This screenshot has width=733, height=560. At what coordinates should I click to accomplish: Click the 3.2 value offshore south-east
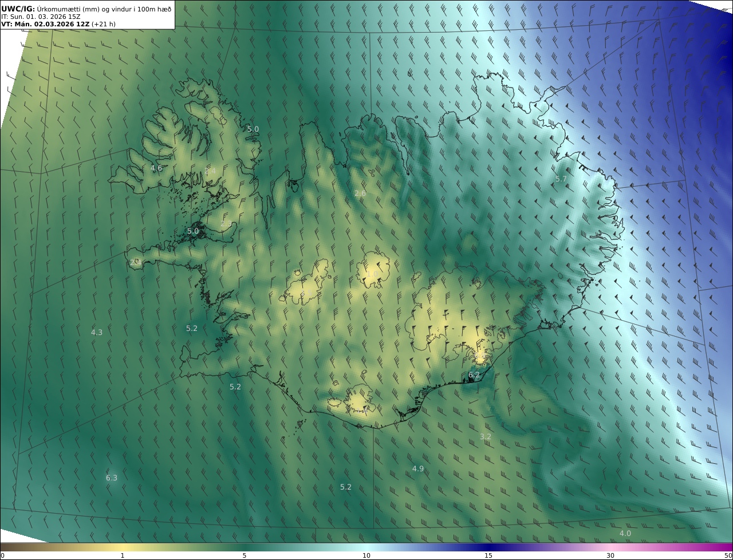coord(486,437)
